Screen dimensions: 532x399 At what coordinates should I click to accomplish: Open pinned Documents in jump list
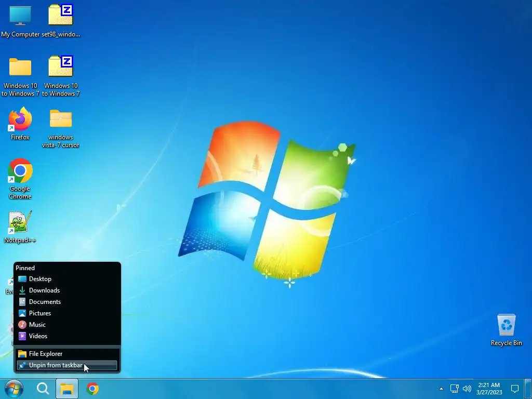pyautogui.click(x=67, y=302)
